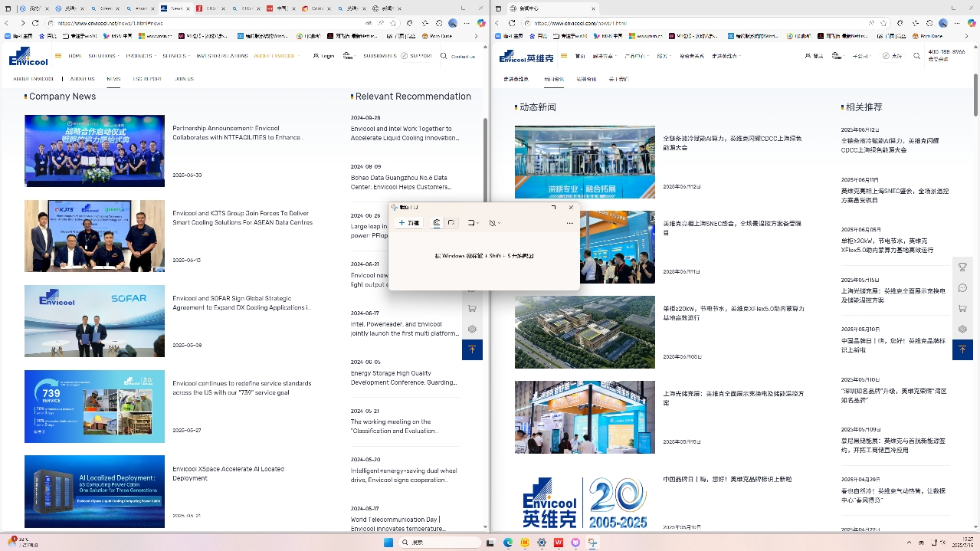Screen dimensions: 980x551
Task: Click layers side icon on English site
Action: [x=472, y=330]
